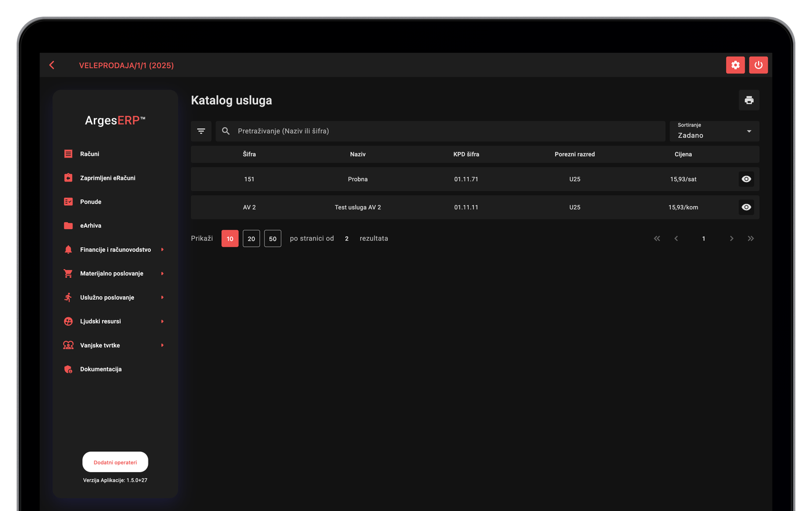This screenshot has width=812, height=511.
Task: Open Računi from the sidebar
Action: click(89, 154)
